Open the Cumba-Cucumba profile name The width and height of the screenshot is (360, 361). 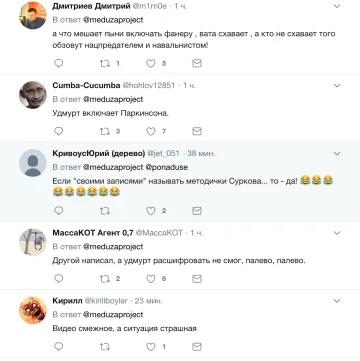pyautogui.click(x=86, y=85)
